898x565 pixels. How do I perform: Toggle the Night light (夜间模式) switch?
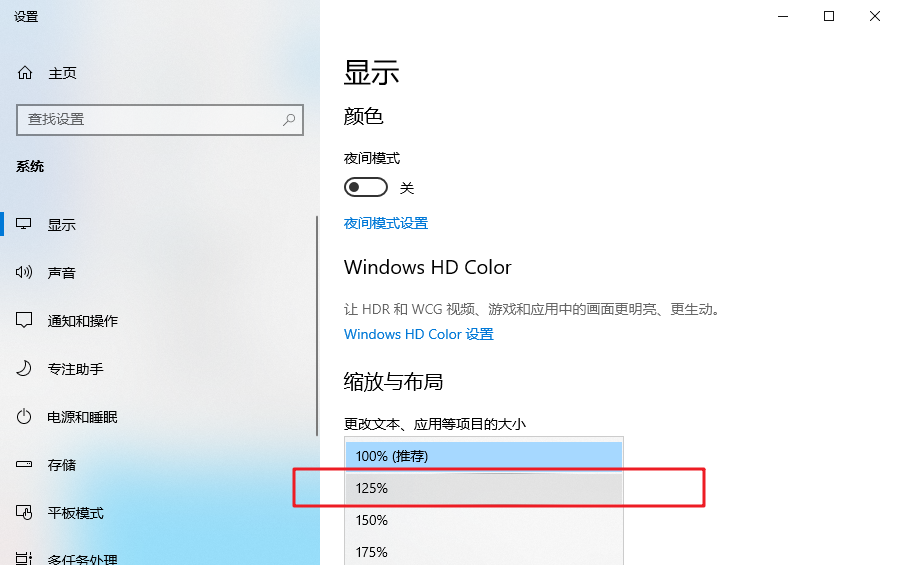point(365,188)
